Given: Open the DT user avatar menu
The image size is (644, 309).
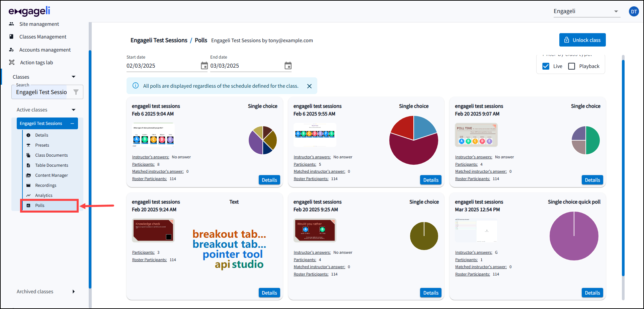Looking at the screenshot, I should 634,12.
